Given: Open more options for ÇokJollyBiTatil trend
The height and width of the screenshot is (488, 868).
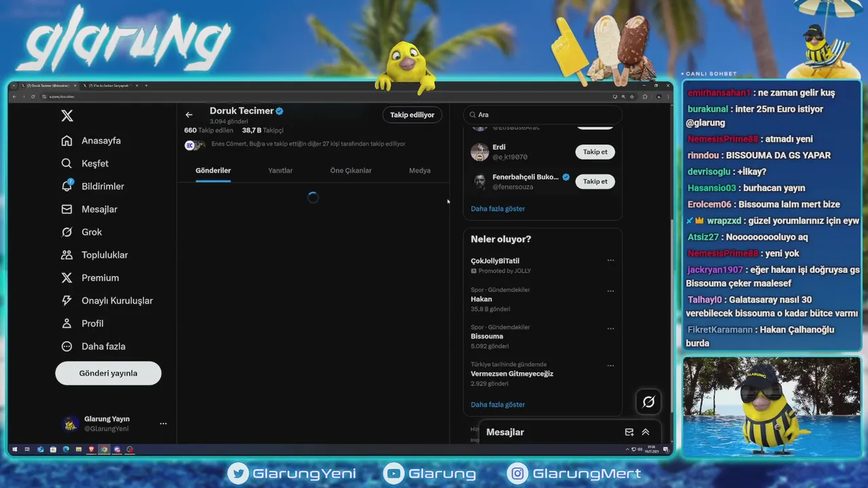Looking at the screenshot, I should coord(610,260).
